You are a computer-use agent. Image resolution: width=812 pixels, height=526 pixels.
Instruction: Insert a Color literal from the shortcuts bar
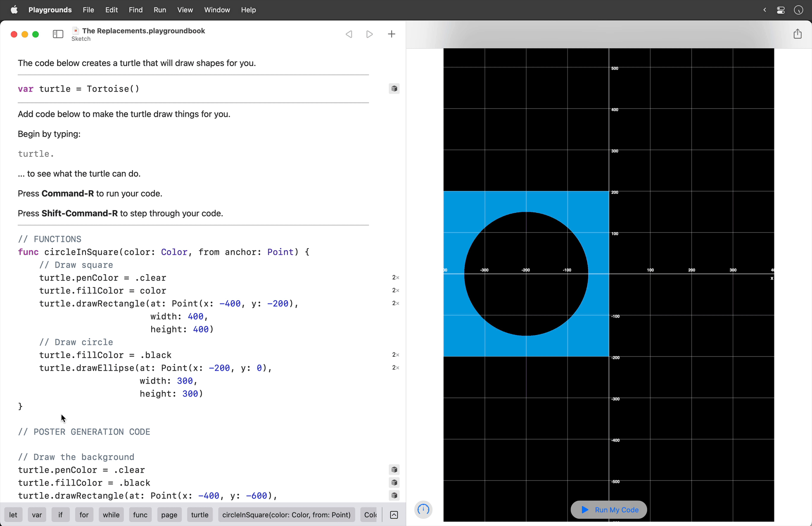(370, 514)
